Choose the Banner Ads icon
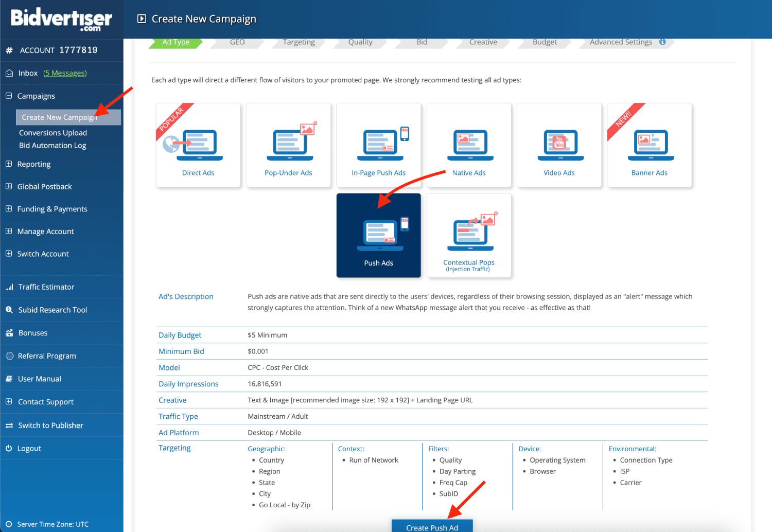772x532 pixels. 651,145
